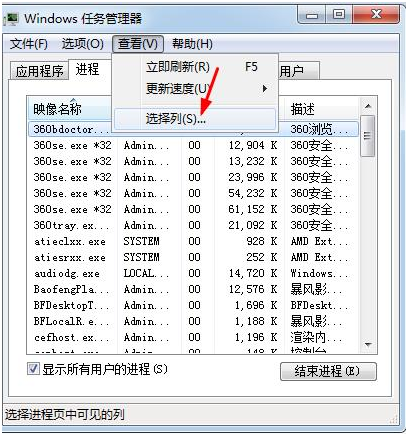Close the Task Manager window
This screenshot has width=408, height=436.
376,15
